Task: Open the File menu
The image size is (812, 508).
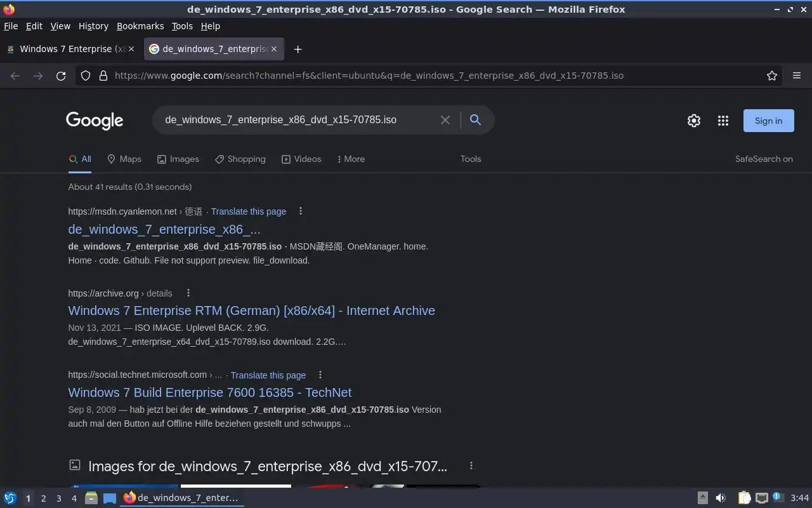Action: (x=11, y=26)
